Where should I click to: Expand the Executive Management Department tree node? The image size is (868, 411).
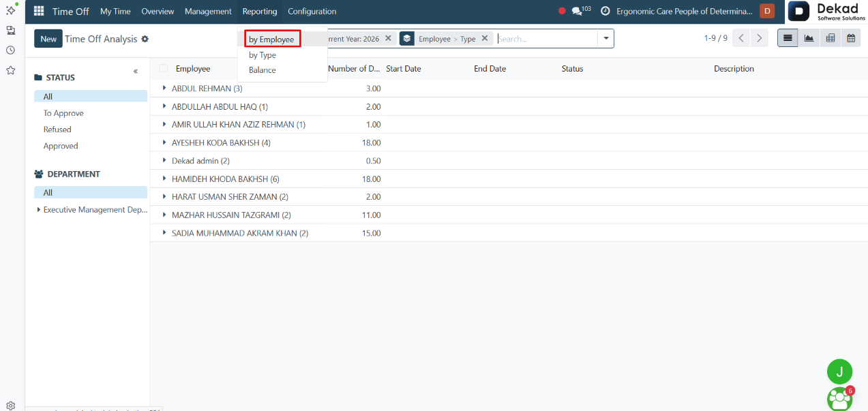coord(38,210)
